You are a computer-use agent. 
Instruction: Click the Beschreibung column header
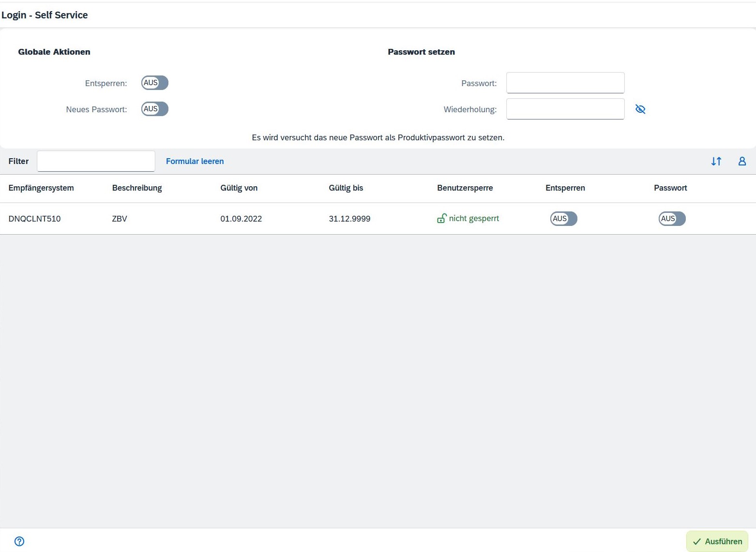(x=137, y=188)
